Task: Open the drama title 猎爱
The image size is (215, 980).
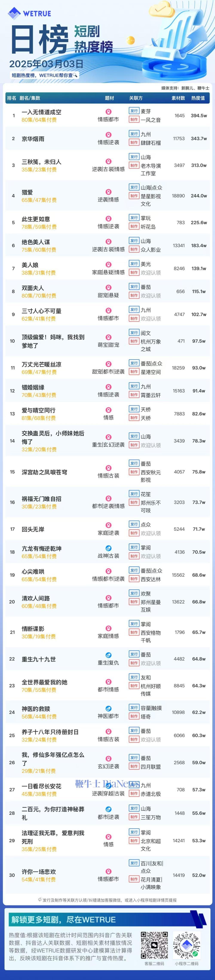Action: tap(27, 192)
